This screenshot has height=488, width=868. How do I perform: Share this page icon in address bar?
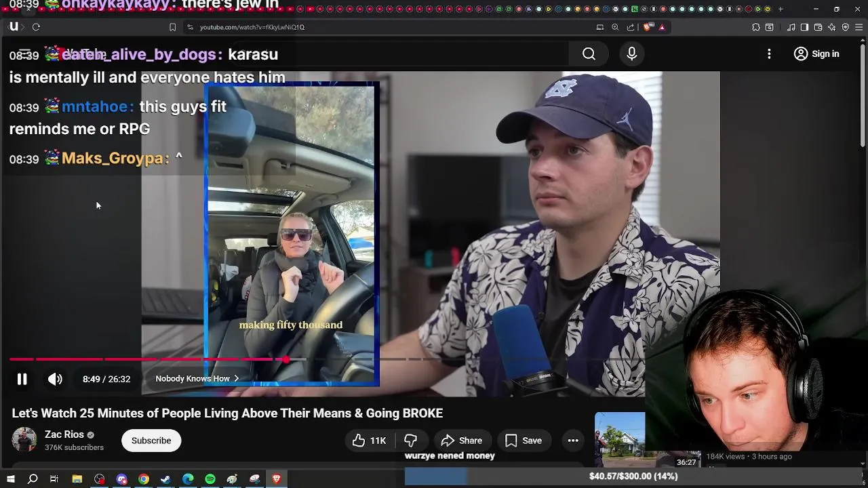pos(631,27)
